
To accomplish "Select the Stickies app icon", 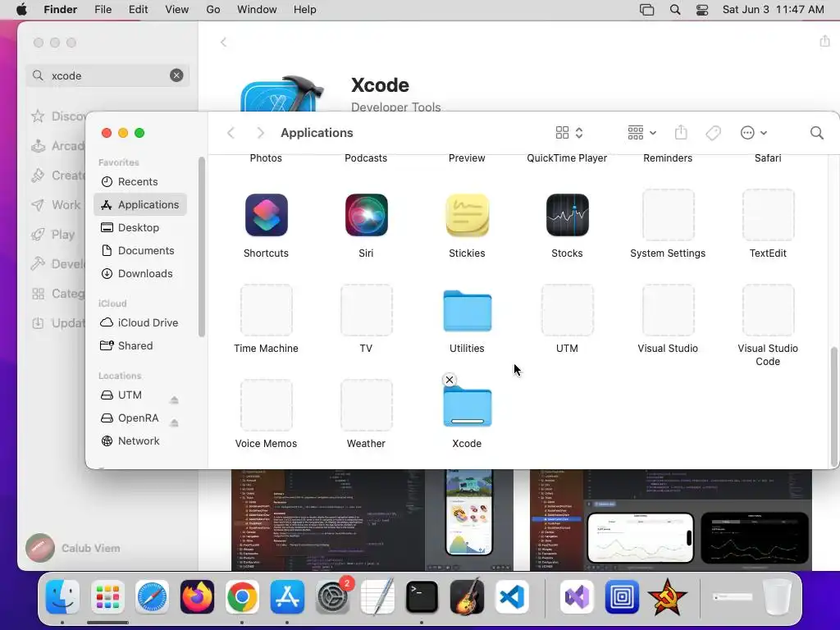I will (x=467, y=216).
